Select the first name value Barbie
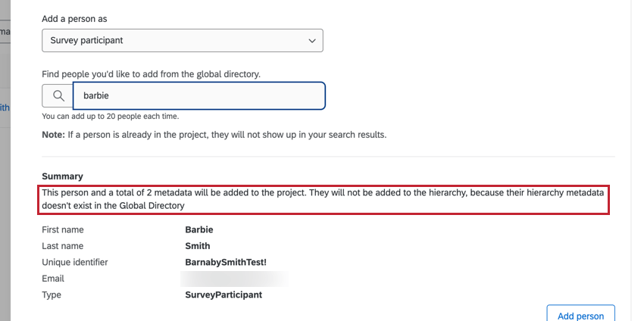This screenshot has width=644, height=321. pyautogui.click(x=199, y=229)
